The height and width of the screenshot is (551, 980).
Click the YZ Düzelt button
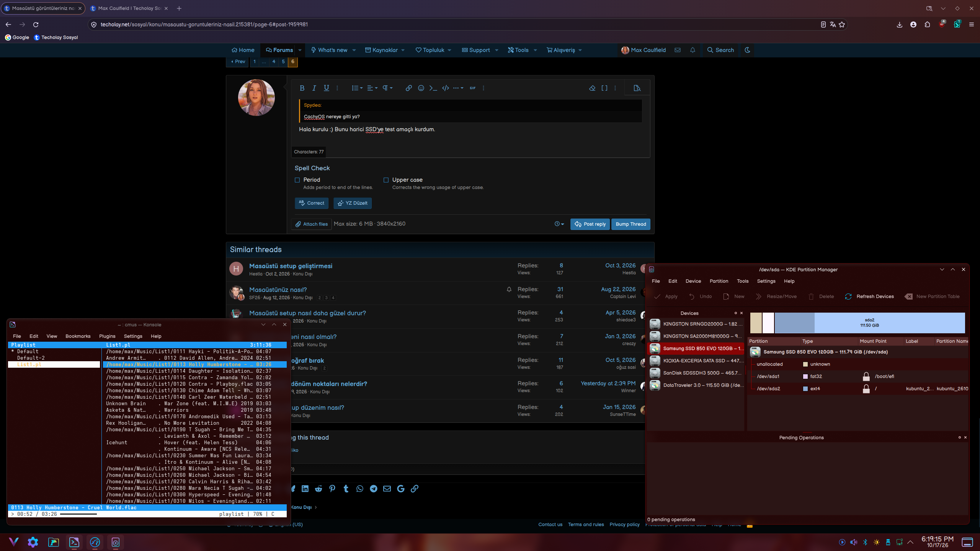coord(353,203)
